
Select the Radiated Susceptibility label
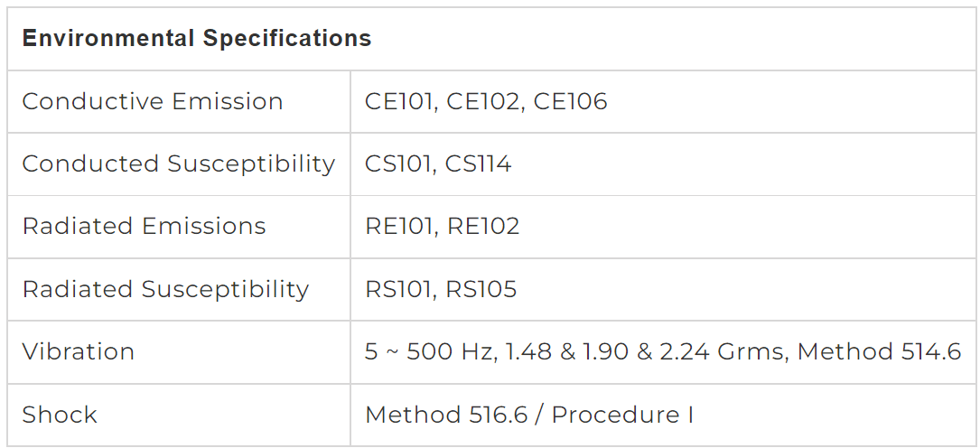(x=165, y=289)
